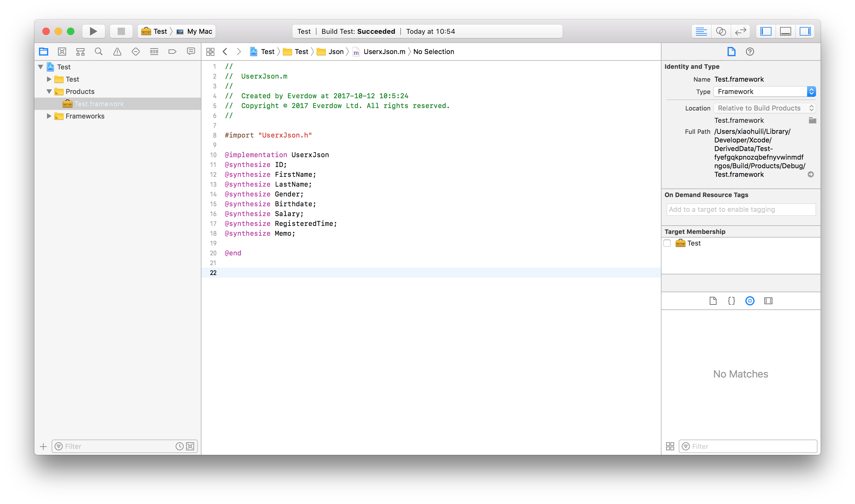Reveal full path in Finder arrow
This screenshot has width=855, height=504.
point(810,174)
